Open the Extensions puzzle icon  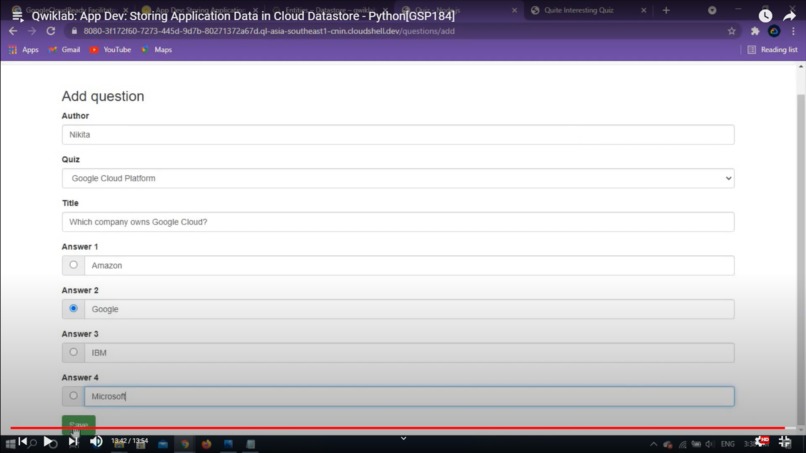tap(755, 31)
